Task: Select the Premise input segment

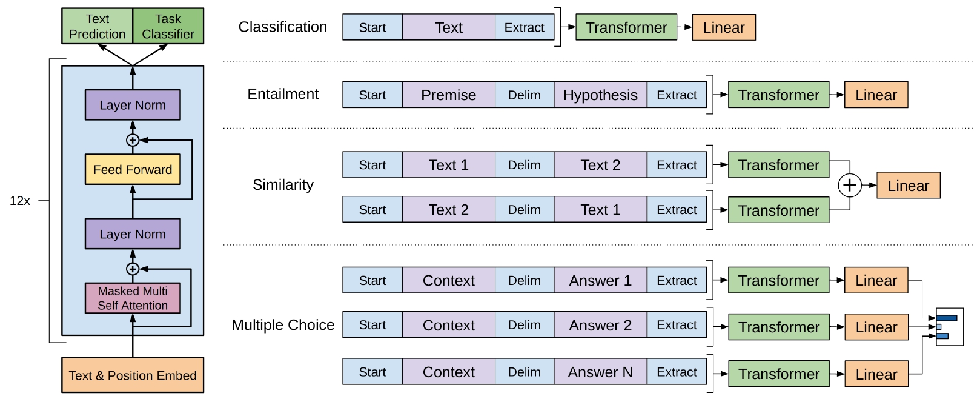Action: click(x=448, y=95)
